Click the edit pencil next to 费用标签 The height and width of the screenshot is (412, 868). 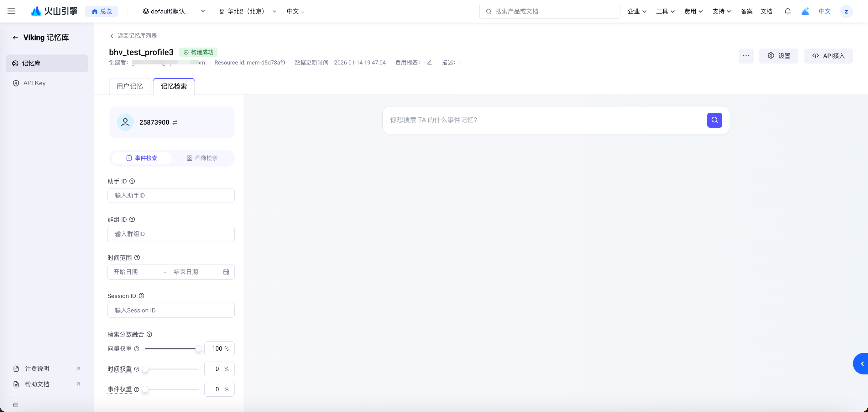[430, 63]
